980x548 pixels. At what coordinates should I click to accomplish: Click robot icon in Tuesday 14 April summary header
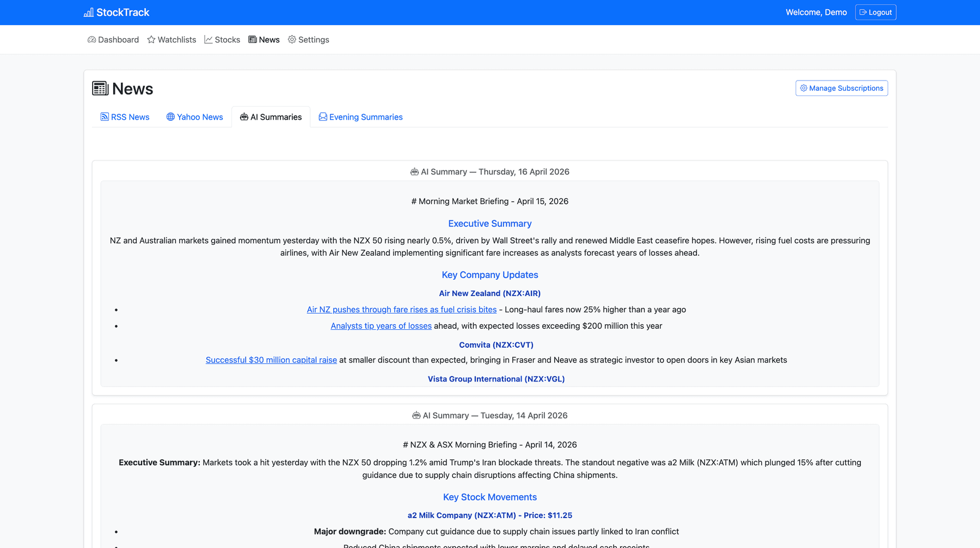[x=416, y=416]
